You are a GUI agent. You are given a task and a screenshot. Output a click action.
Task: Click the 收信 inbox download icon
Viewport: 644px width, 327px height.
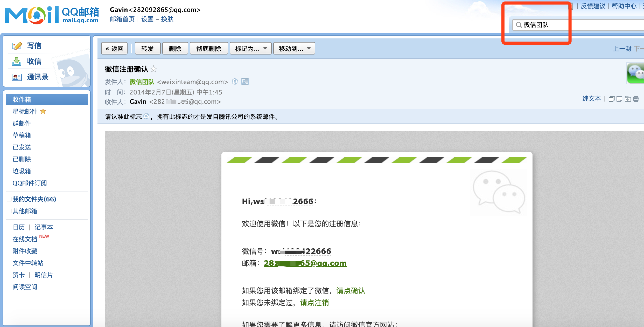17,62
